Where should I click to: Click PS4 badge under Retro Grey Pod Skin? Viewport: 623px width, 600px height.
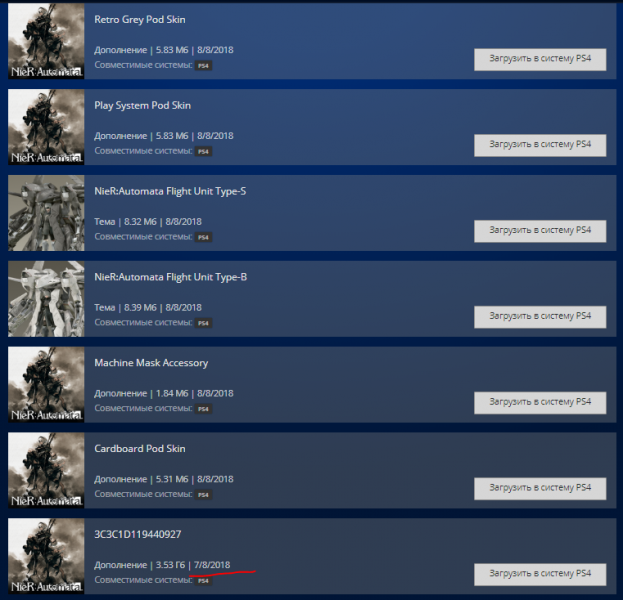point(203,66)
